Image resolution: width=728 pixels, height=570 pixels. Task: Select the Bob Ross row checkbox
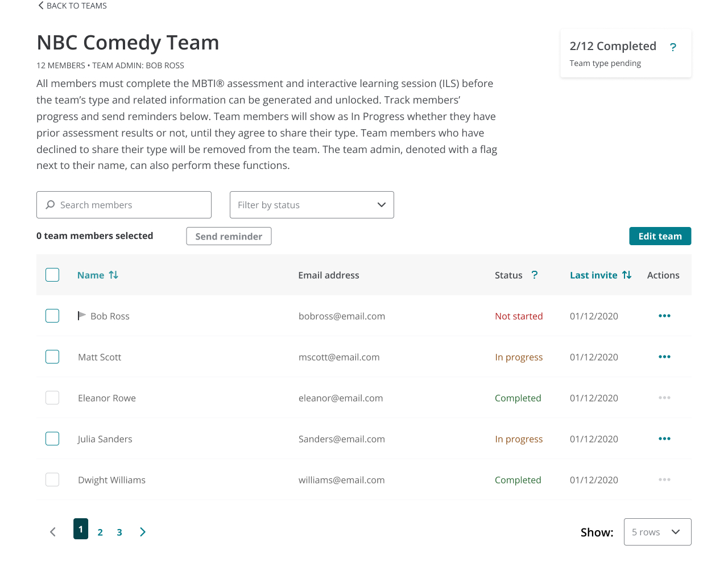[52, 316]
